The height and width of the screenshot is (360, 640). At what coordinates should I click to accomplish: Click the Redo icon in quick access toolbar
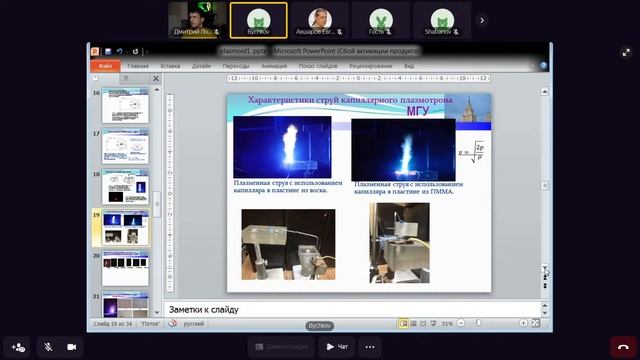(x=135, y=51)
